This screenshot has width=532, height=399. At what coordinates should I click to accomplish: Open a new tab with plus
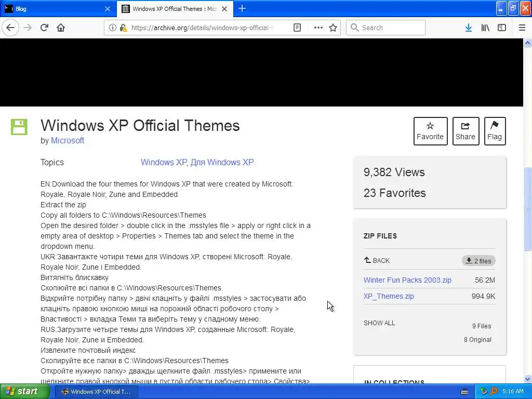(x=242, y=8)
